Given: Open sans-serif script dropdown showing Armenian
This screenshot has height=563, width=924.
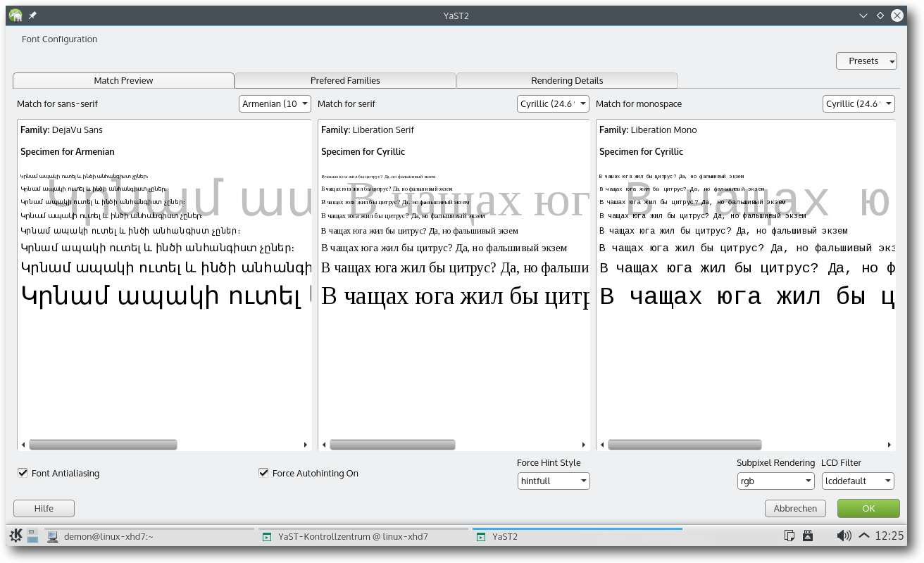Looking at the screenshot, I should coord(275,103).
